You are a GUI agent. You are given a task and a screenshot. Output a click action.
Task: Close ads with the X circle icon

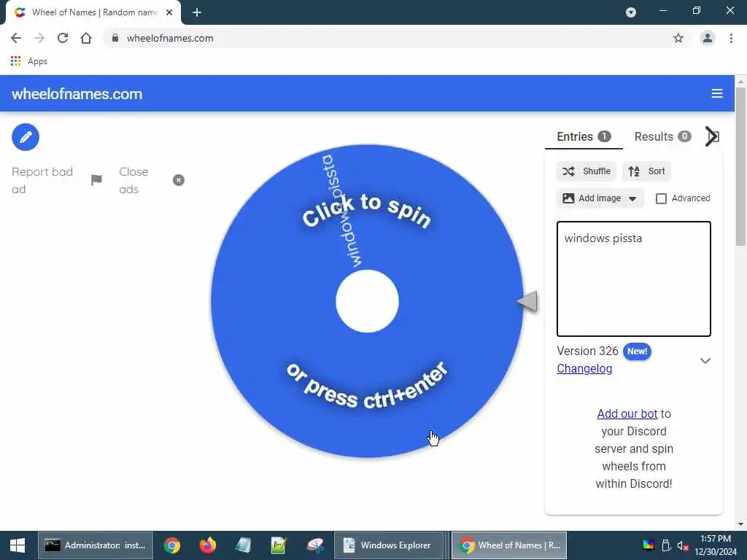point(179,180)
